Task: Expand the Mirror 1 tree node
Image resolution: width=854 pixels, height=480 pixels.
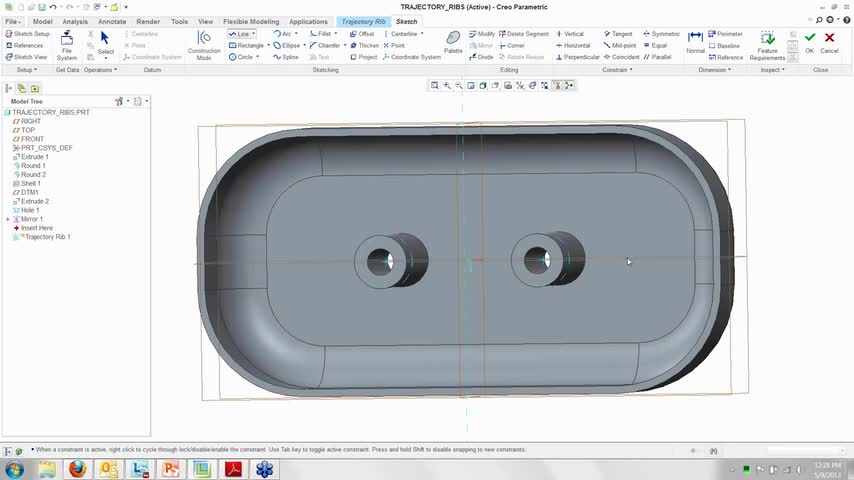Action: pyautogui.click(x=8, y=219)
